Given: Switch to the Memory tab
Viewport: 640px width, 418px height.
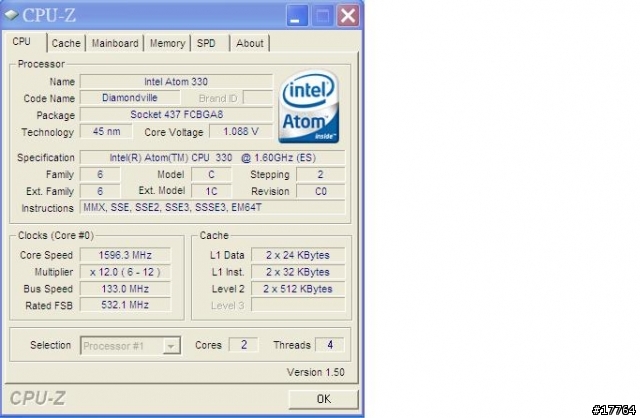Looking at the screenshot, I should 167,43.
